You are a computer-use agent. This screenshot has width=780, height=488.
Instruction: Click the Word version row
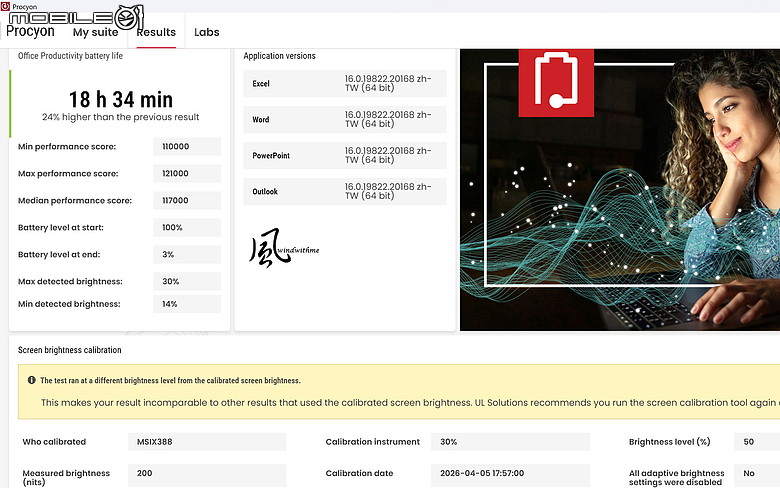click(345, 119)
